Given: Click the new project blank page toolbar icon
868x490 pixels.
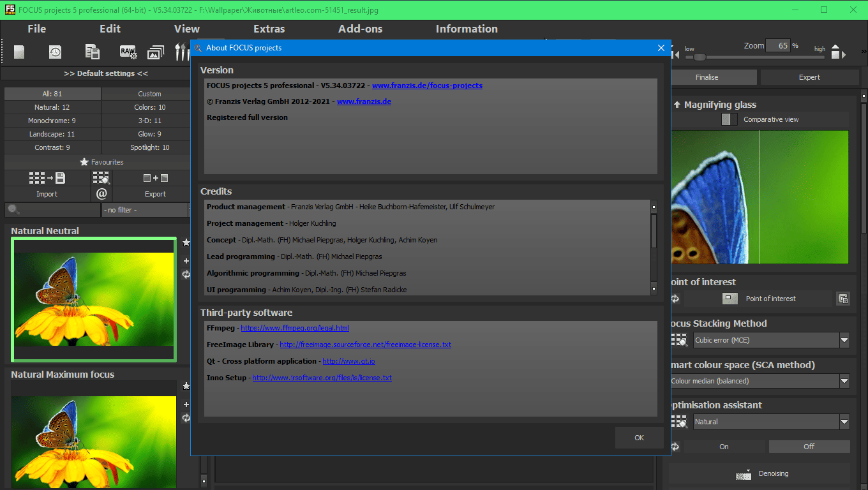Looking at the screenshot, I should (x=19, y=52).
